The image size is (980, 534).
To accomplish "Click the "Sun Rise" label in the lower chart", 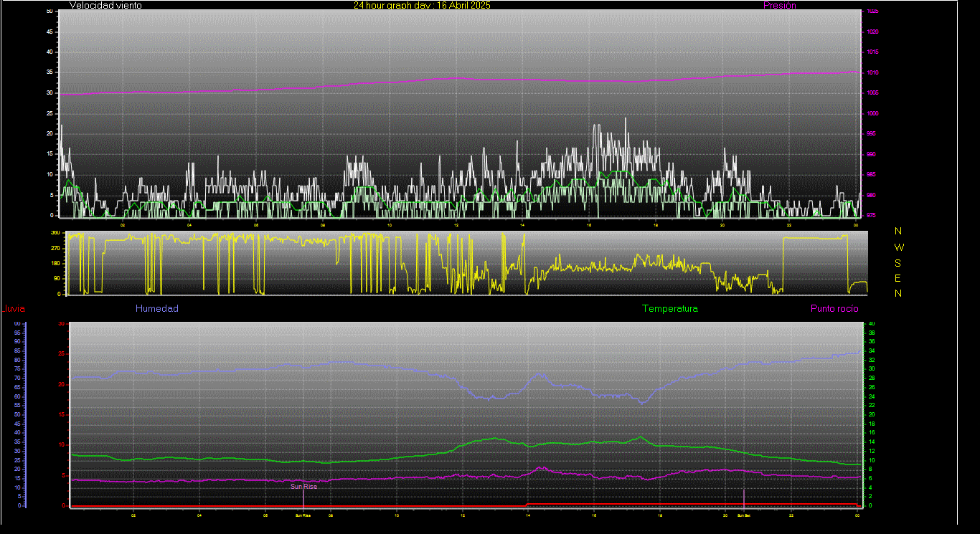I will [x=303, y=486].
